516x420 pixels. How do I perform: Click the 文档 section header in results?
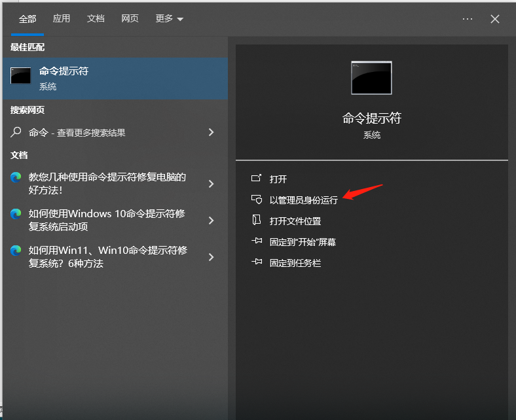click(x=19, y=155)
